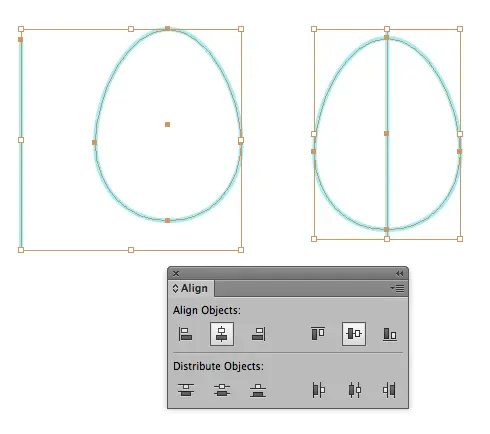The image size is (490, 434).
Task: Close the Align panel
Action: click(176, 274)
